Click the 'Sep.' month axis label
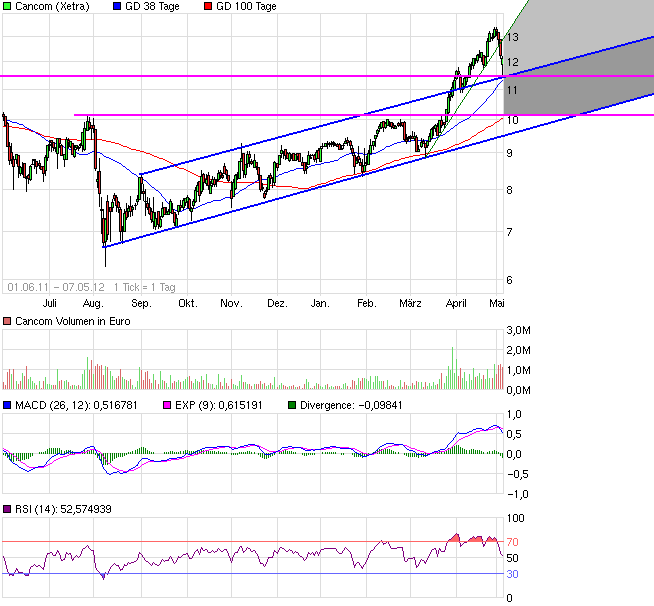 coord(141,303)
